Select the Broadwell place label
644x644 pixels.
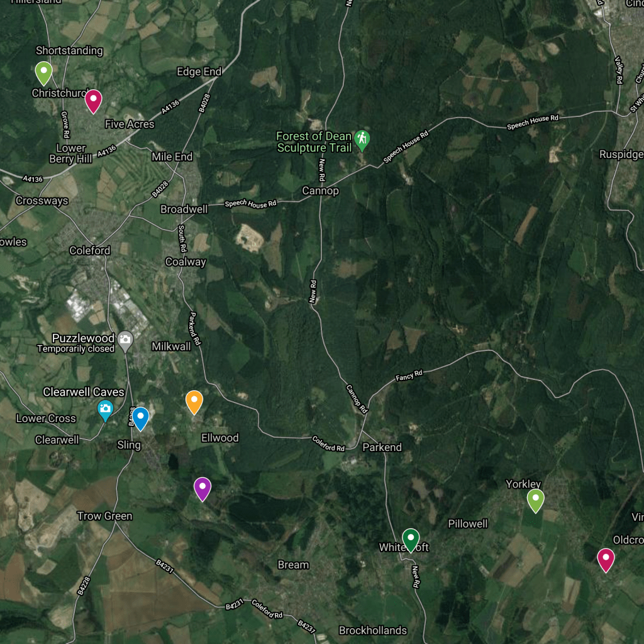pos(184,209)
